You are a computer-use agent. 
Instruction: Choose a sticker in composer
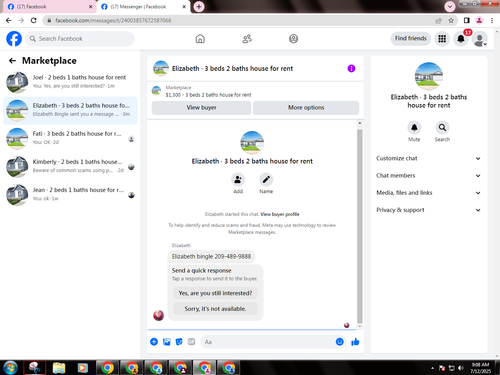pos(179,342)
